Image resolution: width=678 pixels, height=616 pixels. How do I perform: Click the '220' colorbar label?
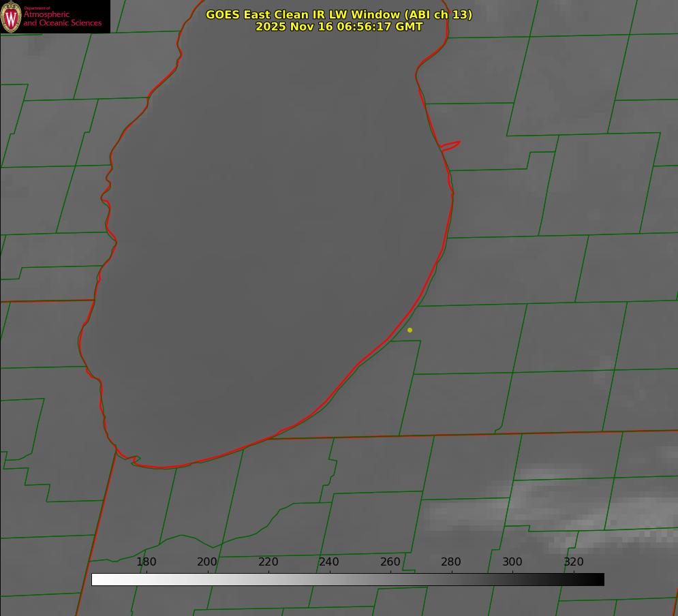[x=268, y=561]
